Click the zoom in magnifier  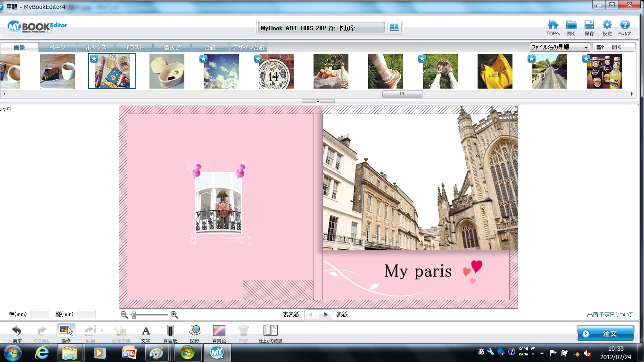tap(174, 315)
